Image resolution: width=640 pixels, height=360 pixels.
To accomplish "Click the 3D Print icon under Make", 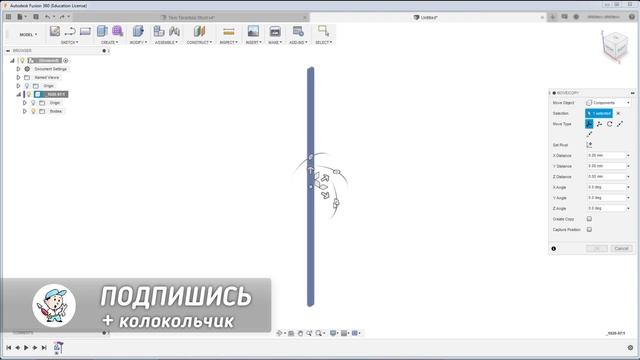I will [275, 31].
